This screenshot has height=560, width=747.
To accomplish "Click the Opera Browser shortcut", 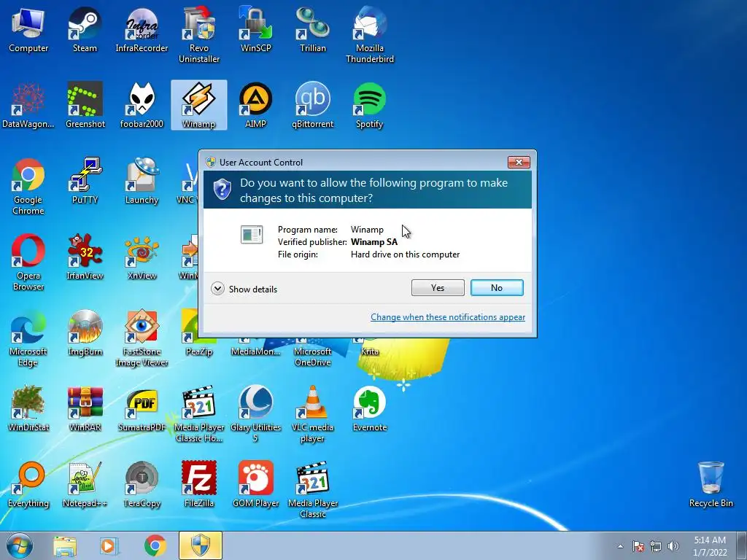I will point(28,262).
